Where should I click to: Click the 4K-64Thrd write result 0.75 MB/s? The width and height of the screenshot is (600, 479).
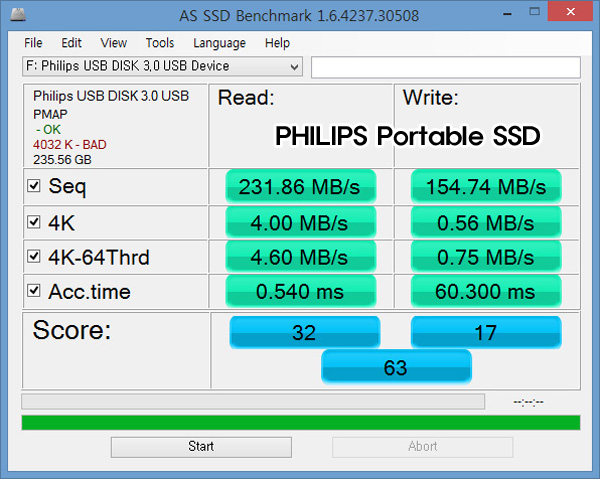point(486,257)
